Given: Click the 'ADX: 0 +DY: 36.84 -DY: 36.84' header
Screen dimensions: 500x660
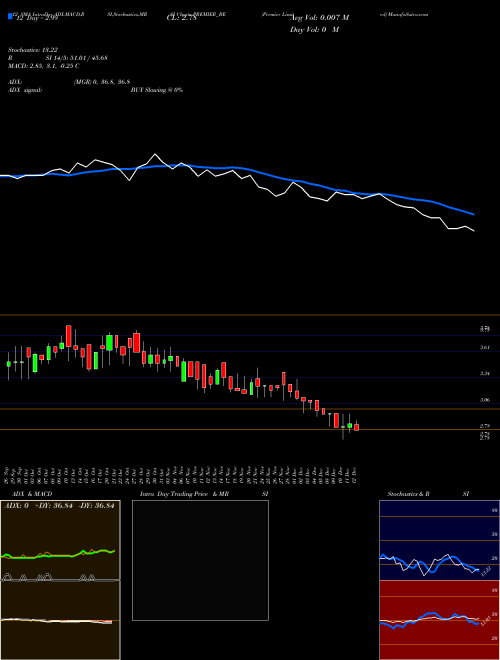Looking at the screenshot, I should pyautogui.click(x=59, y=506).
